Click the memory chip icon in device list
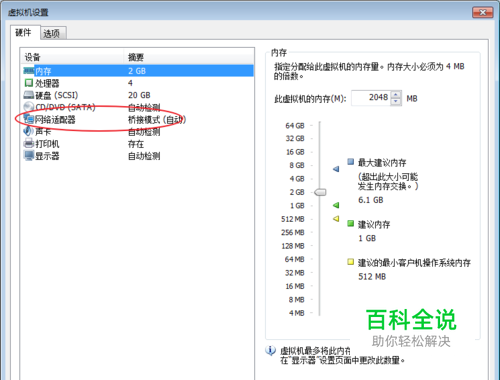This screenshot has height=380, width=500. tap(29, 71)
